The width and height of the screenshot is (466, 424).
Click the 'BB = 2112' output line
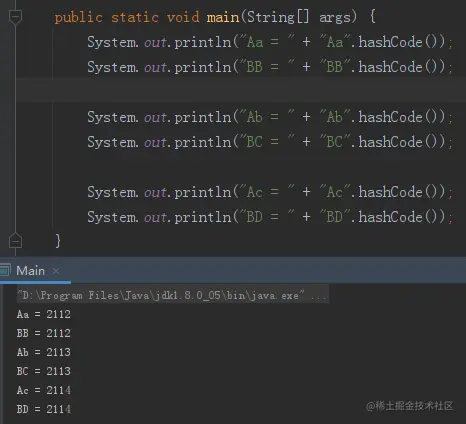coord(44,333)
